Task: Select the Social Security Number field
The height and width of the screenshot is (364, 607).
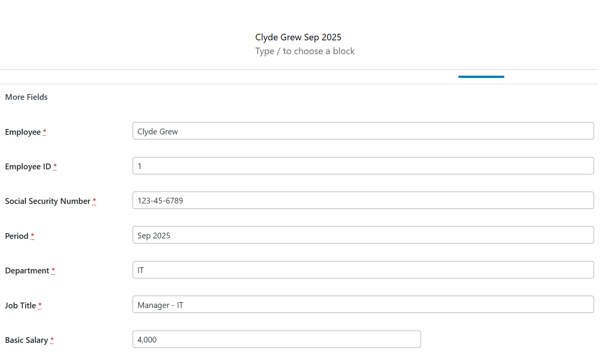Action: 363,200
